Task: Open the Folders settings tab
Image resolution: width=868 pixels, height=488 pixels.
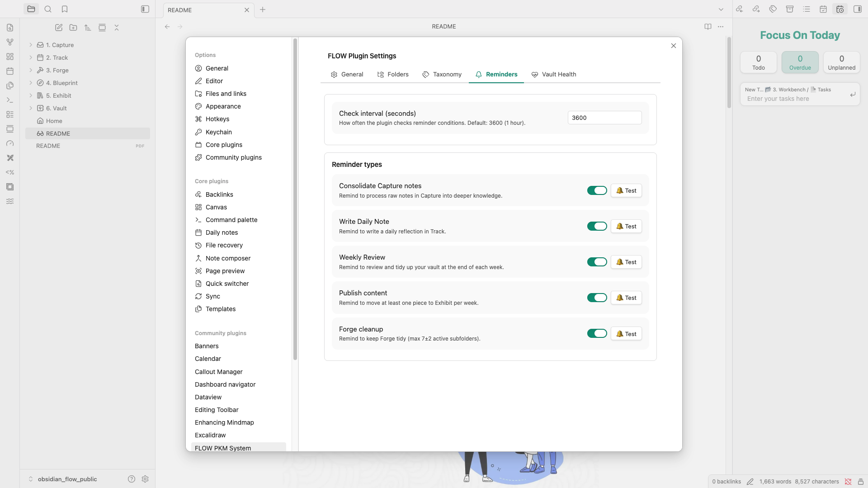Action: click(x=393, y=74)
